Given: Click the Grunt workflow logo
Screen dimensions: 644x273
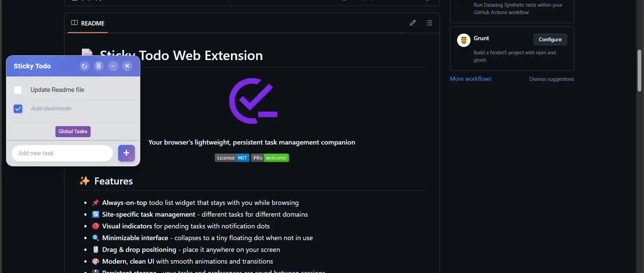Looking at the screenshot, I should [x=463, y=40].
